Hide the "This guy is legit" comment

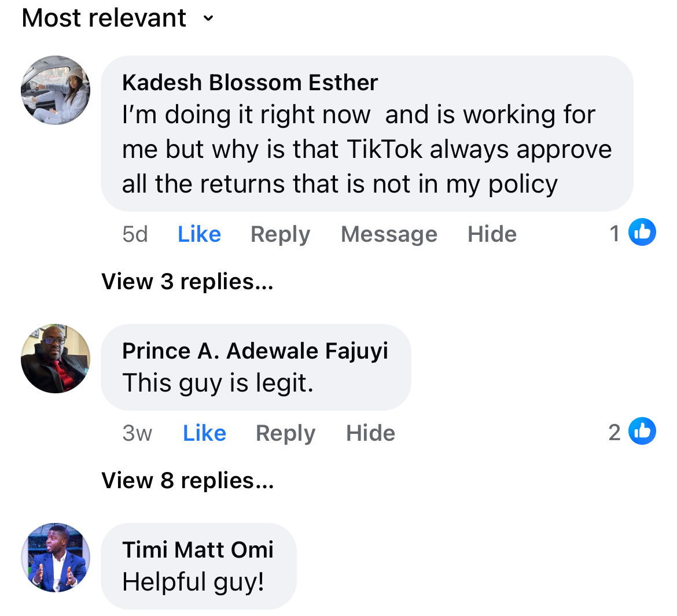click(x=370, y=433)
